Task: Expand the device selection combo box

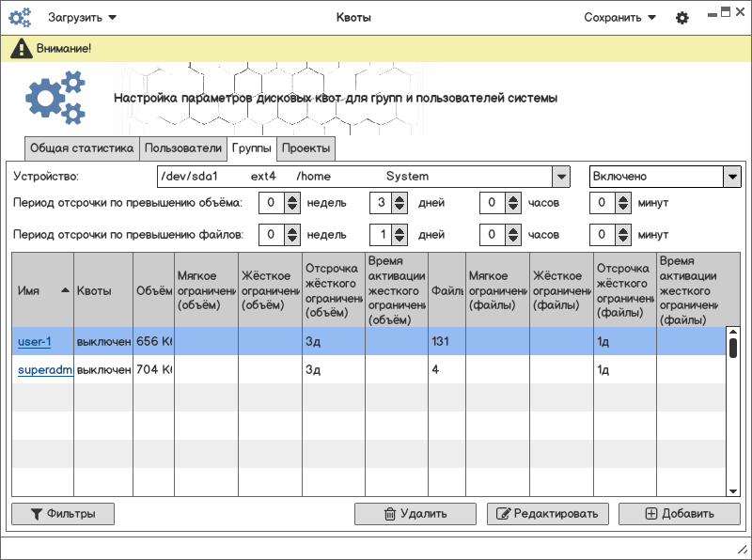Action: (x=560, y=177)
